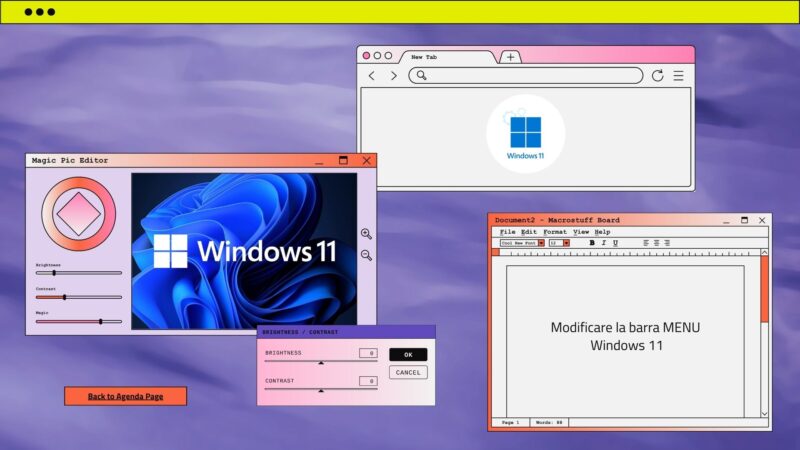
Task: Click the Cool New Font name box
Action: (x=519, y=243)
